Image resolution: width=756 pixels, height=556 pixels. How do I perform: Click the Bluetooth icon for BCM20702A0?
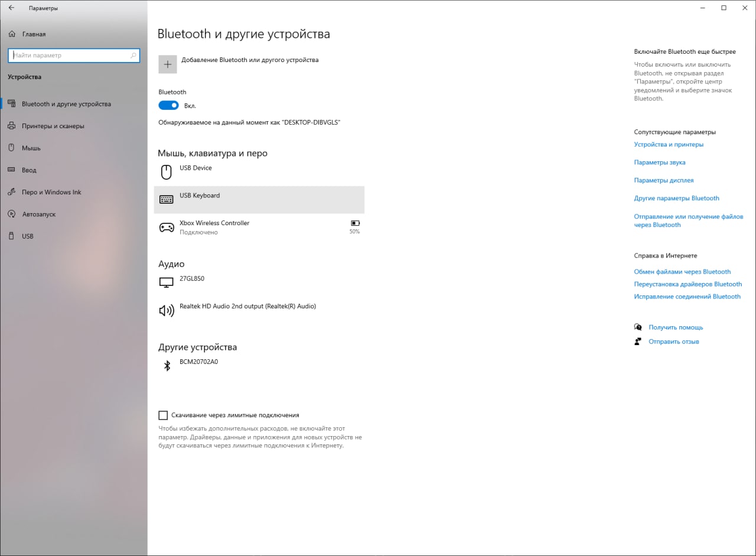(x=167, y=366)
